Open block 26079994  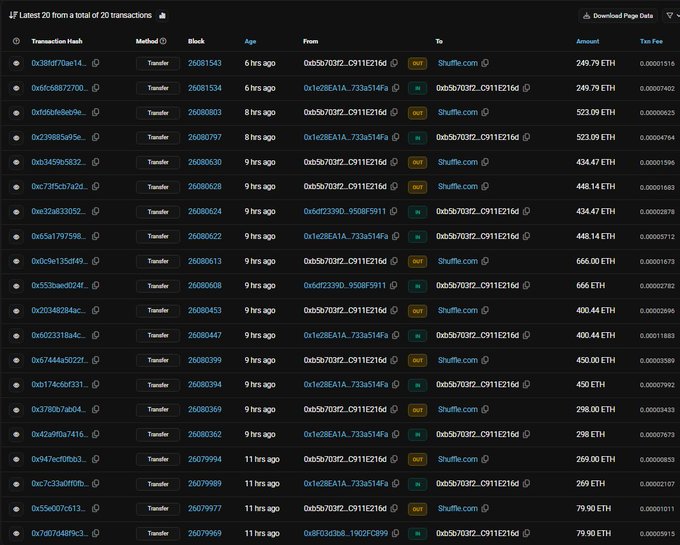(x=205, y=459)
